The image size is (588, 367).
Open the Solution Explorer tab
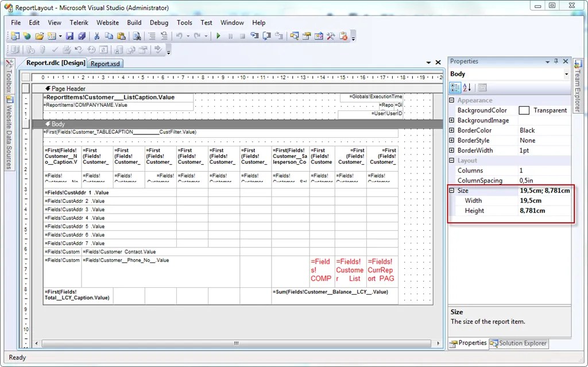(519, 343)
